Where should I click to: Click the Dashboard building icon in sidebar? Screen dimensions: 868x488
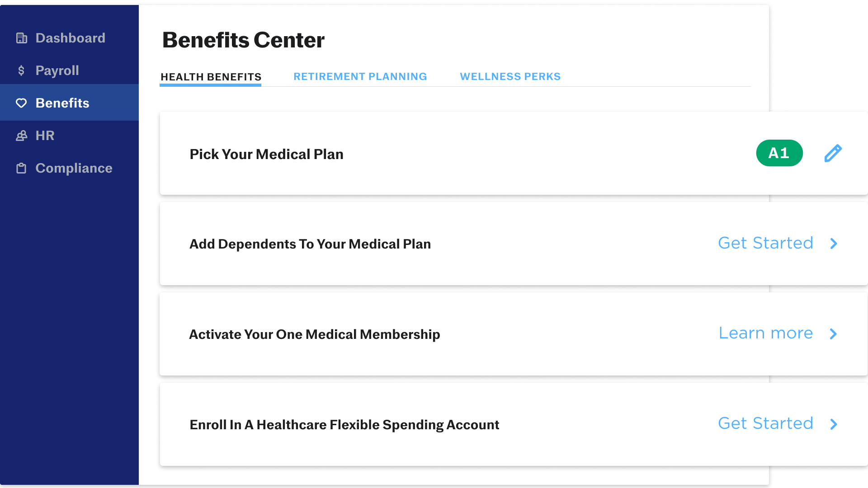(x=21, y=38)
